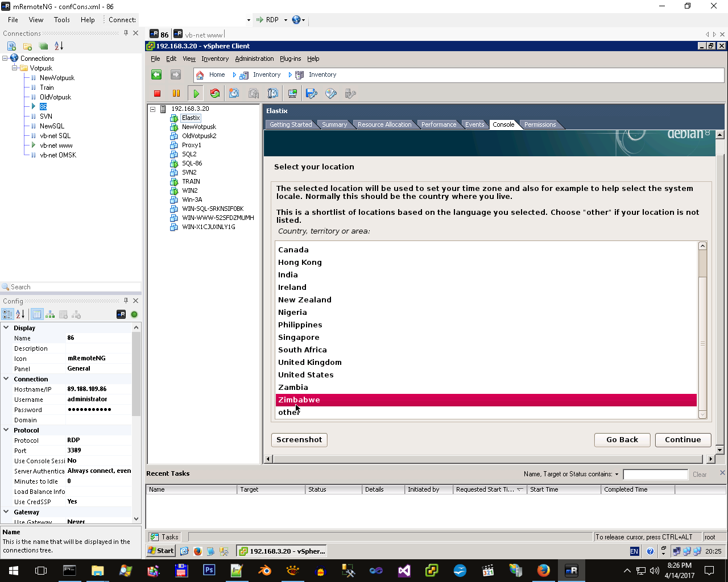
Task: Click the green host status indicator in Config
Action: click(x=134, y=314)
